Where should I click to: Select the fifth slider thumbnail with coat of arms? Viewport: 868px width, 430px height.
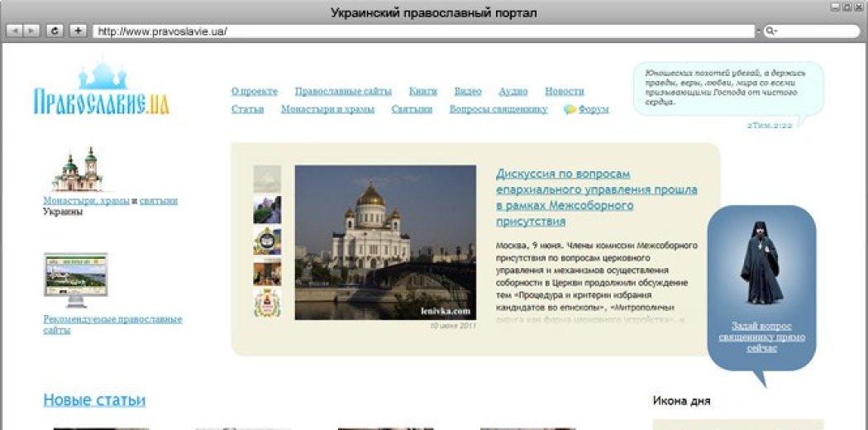[267, 303]
